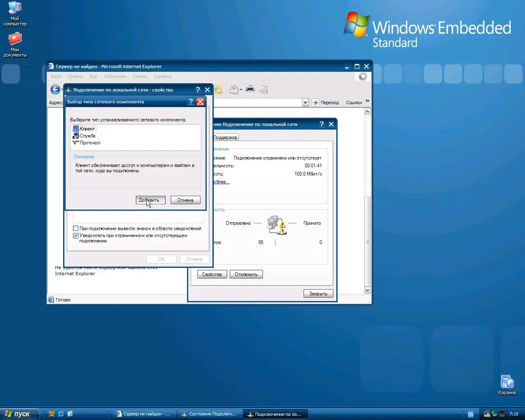Image resolution: width=525 pixels, height=420 pixels.
Task: Select the Клиент component type
Action: (x=84, y=128)
